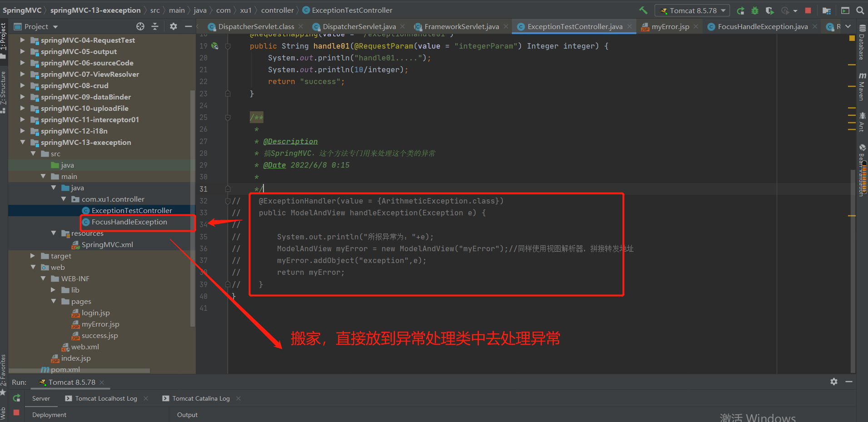Viewport: 868px width, 422px height.
Task: Stop the server with red square toolbar icon
Action: click(x=808, y=10)
